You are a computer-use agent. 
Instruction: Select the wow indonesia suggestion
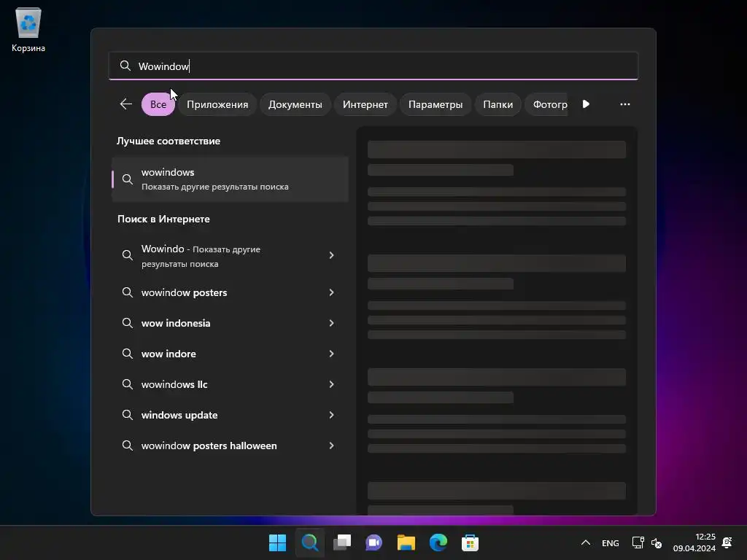tap(230, 323)
